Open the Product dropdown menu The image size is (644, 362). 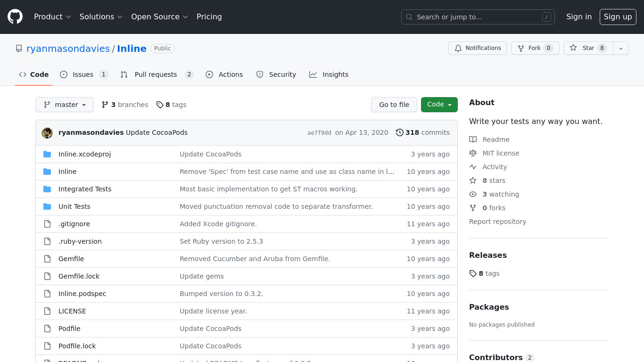pyautogui.click(x=52, y=16)
